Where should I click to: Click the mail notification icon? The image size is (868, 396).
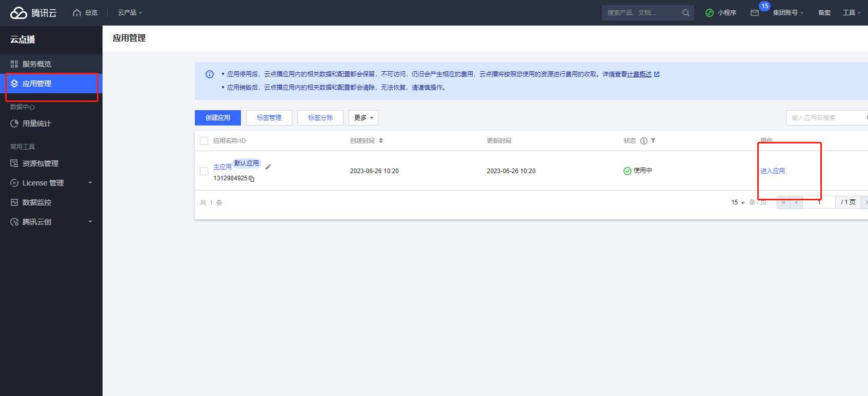(x=755, y=13)
